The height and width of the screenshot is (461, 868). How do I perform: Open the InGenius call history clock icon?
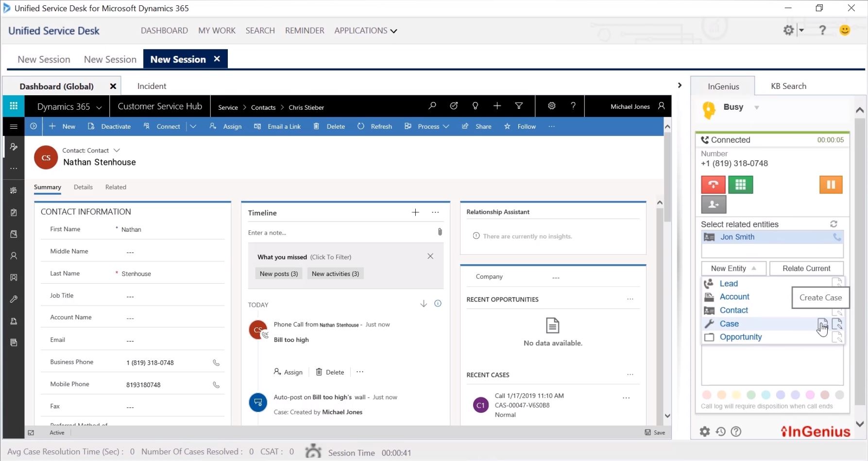tap(720, 431)
